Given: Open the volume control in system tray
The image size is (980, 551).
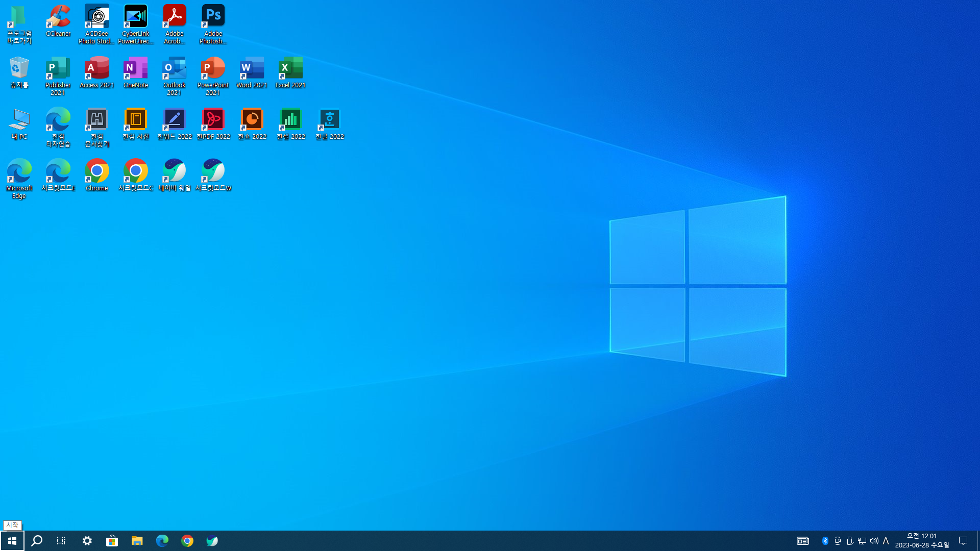Looking at the screenshot, I should [874, 541].
